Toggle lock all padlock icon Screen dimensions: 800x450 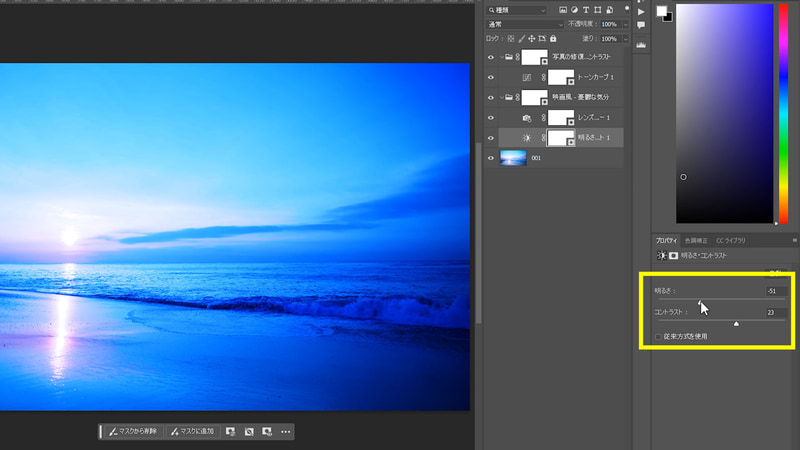[x=553, y=39]
